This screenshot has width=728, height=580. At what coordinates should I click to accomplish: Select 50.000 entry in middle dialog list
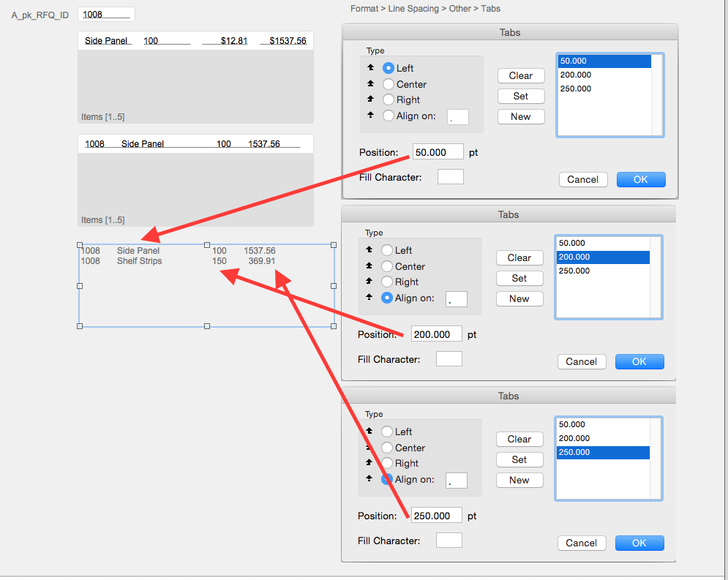(603, 243)
